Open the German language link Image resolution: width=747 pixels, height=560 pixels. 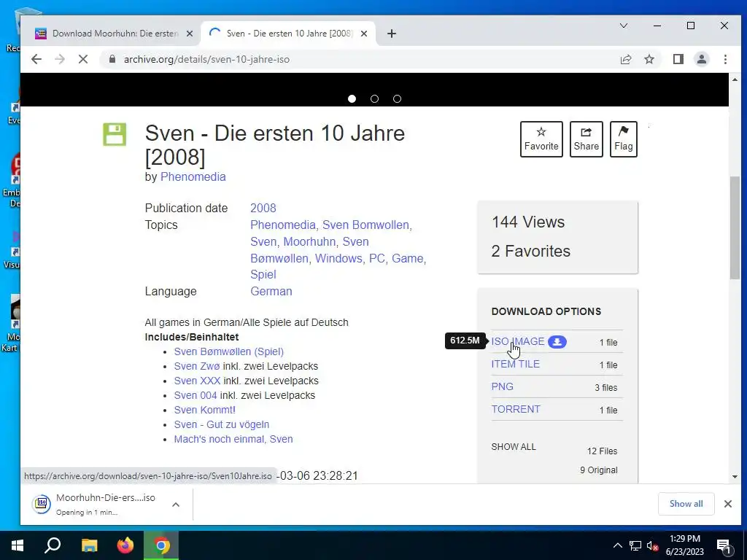click(x=271, y=291)
